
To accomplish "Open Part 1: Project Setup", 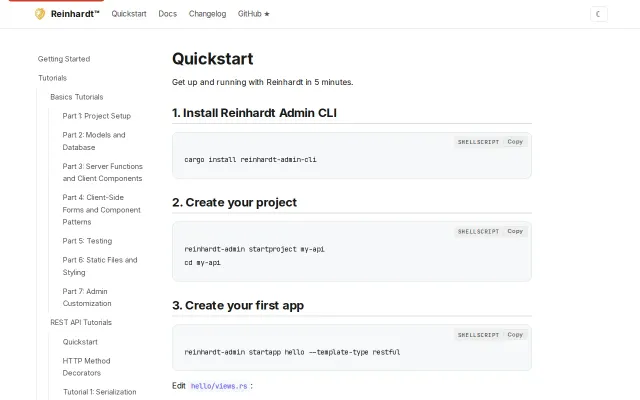I will [x=97, y=116].
